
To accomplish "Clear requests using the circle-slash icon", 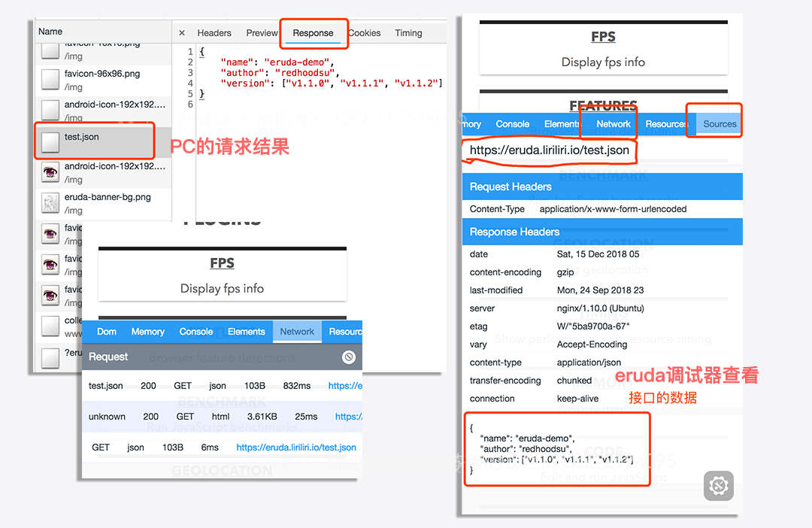I will coord(349,357).
